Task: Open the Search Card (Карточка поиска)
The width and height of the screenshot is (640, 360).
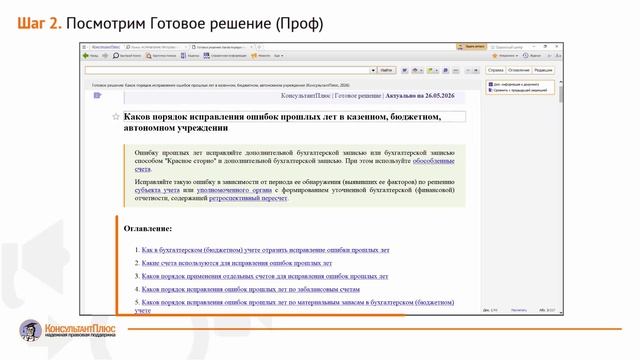Action: (x=161, y=56)
